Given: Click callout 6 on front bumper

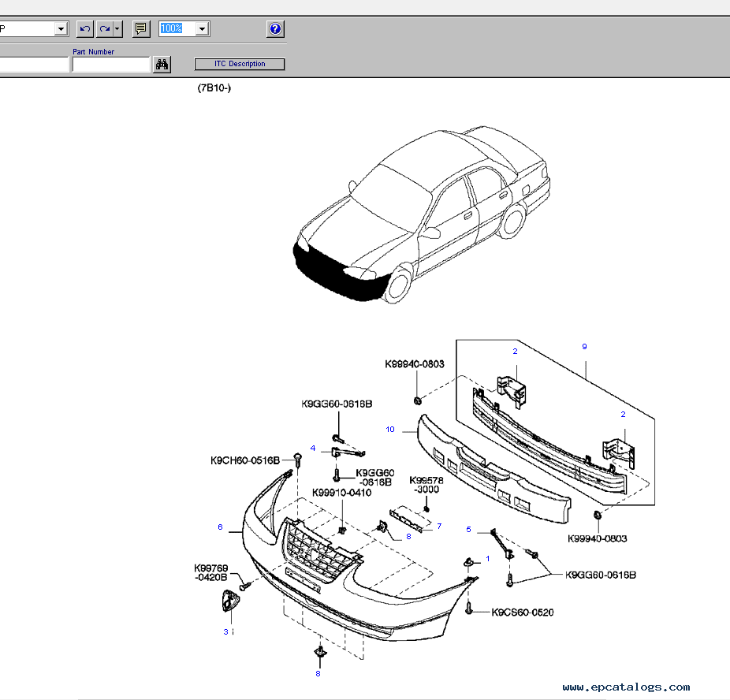Looking at the screenshot, I should click(220, 527).
